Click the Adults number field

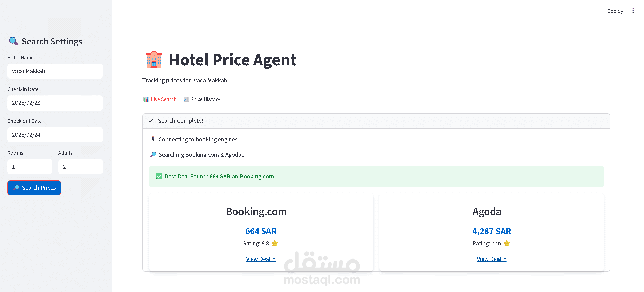coord(80,167)
